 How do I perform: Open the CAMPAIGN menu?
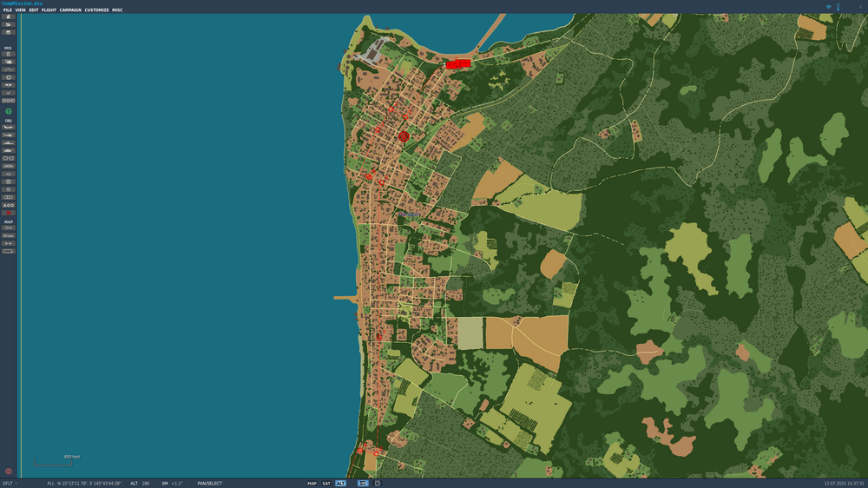pos(70,10)
